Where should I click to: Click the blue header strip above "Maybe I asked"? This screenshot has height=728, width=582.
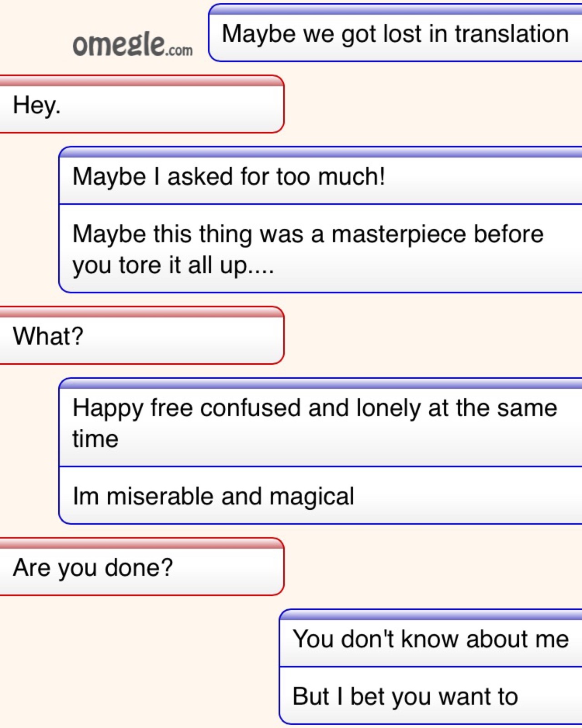(x=321, y=152)
